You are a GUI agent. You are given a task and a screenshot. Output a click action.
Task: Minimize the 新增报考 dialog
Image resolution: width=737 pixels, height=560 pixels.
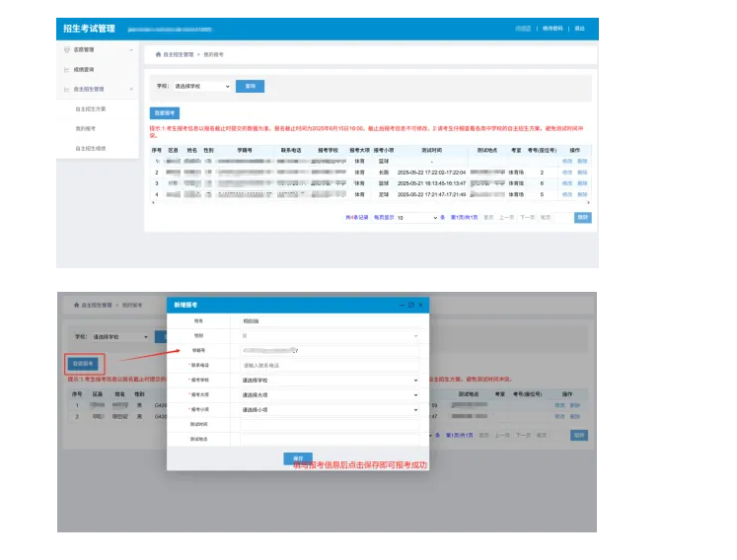(x=400, y=306)
